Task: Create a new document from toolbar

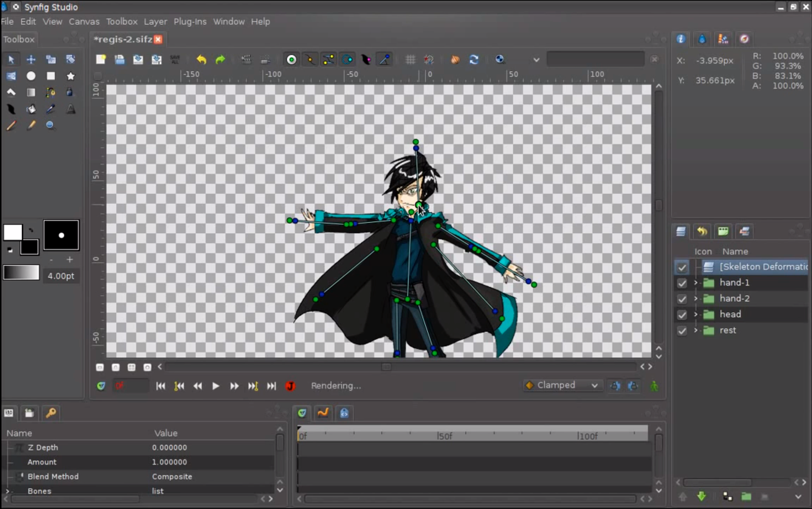Action: tap(101, 59)
